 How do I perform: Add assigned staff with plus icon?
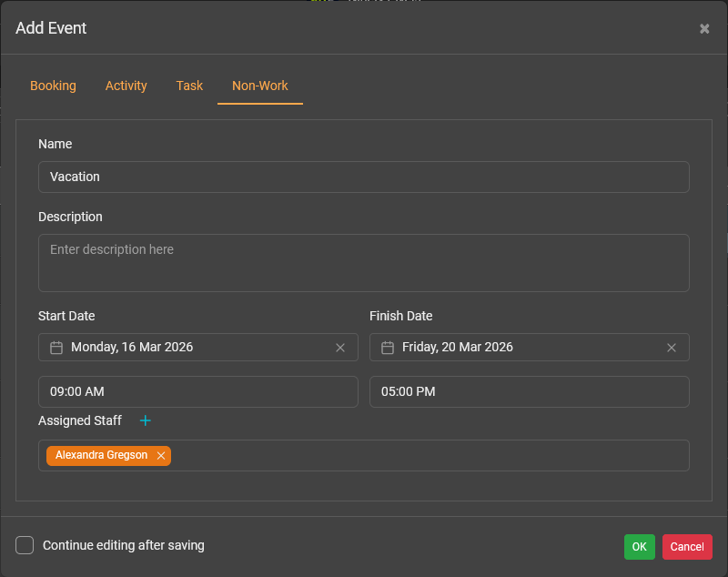pos(145,420)
